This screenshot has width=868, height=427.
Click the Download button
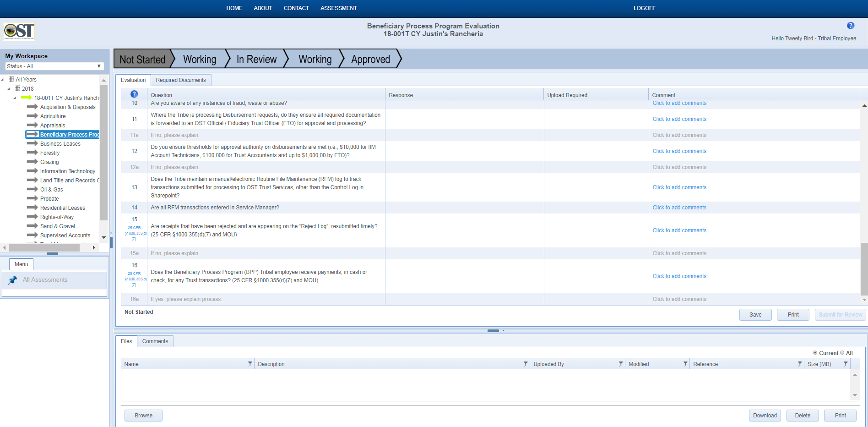(x=765, y=416)
